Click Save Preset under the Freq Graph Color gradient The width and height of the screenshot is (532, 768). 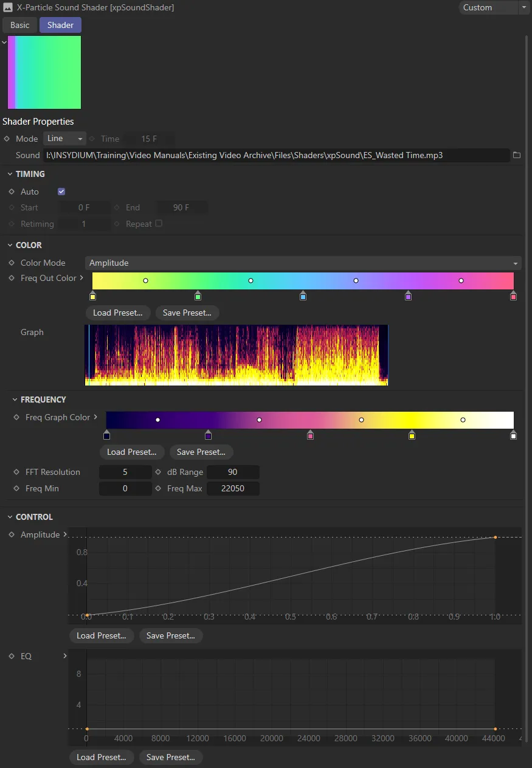(201, 452)
